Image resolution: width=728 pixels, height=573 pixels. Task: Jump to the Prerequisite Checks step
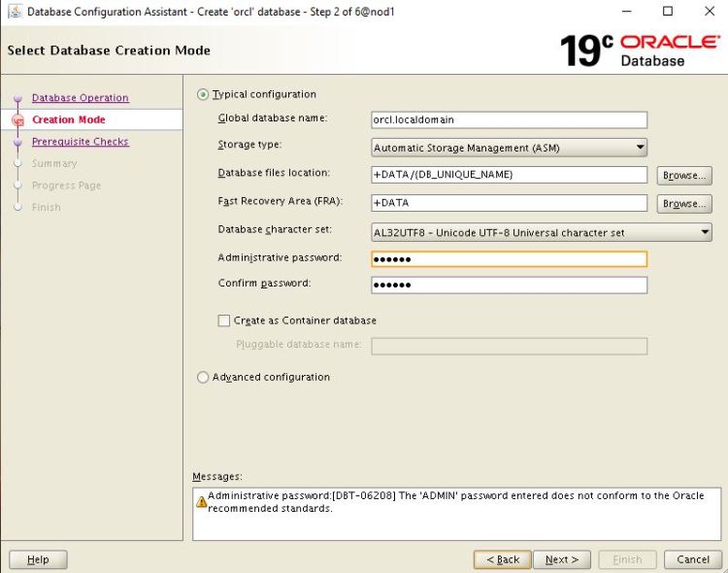80,142
